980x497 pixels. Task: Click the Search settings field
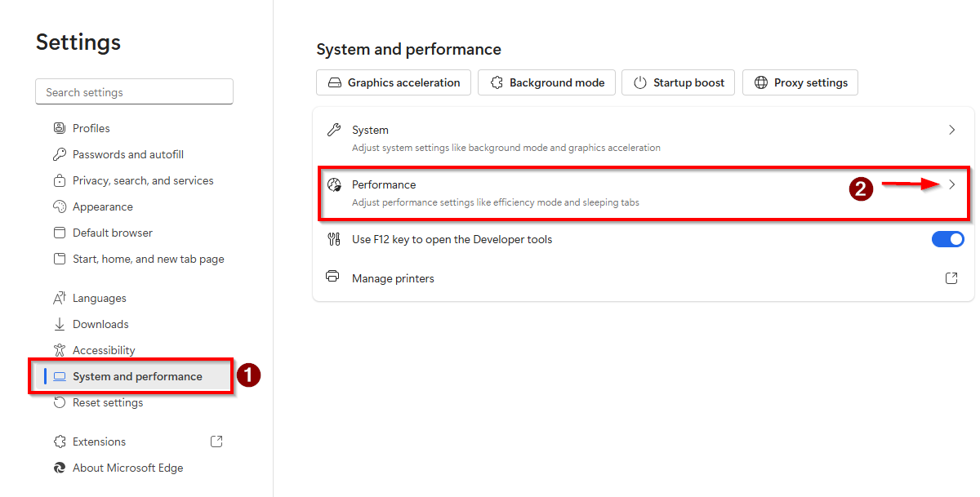click(x=134, y=92)
